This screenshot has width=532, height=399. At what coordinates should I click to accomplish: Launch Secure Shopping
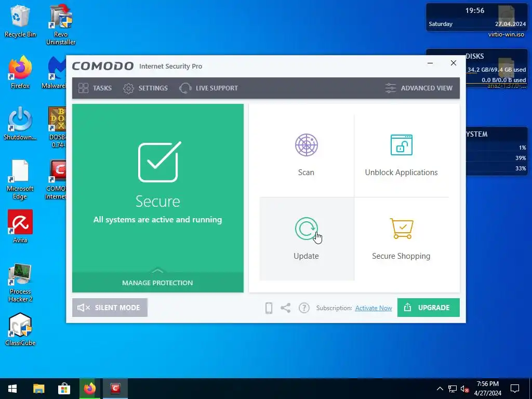(x=402, y=239)
